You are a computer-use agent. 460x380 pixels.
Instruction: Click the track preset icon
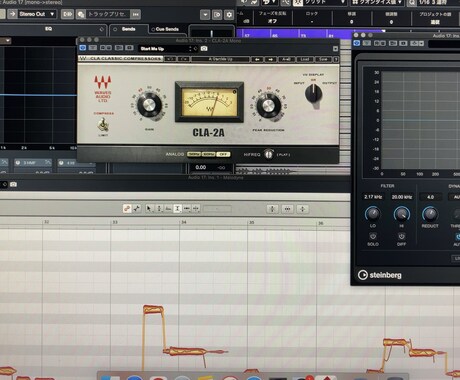click(80, 14)
